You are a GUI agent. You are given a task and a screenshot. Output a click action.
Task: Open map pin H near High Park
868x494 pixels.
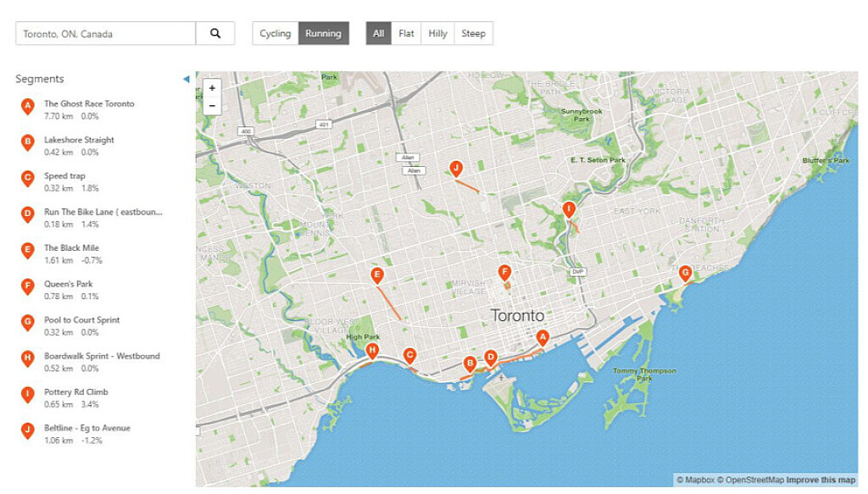click(x=371, y=350)
